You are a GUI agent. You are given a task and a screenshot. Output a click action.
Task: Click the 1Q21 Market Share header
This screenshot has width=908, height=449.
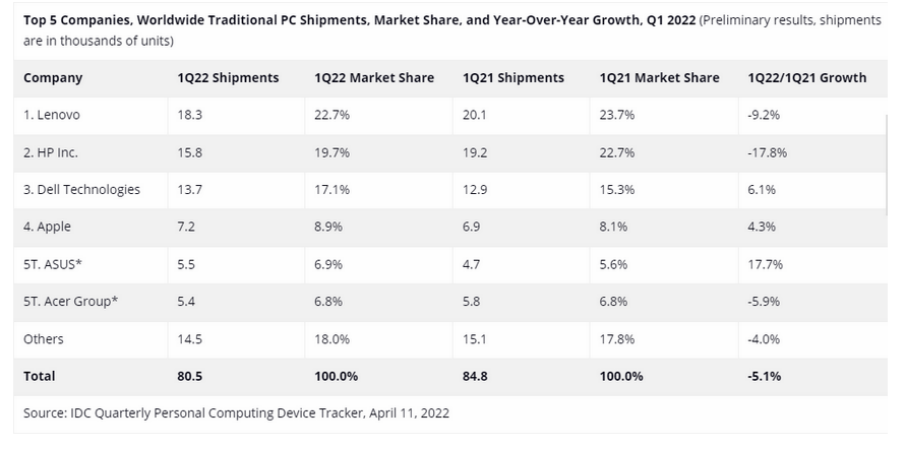click(660, 78)
